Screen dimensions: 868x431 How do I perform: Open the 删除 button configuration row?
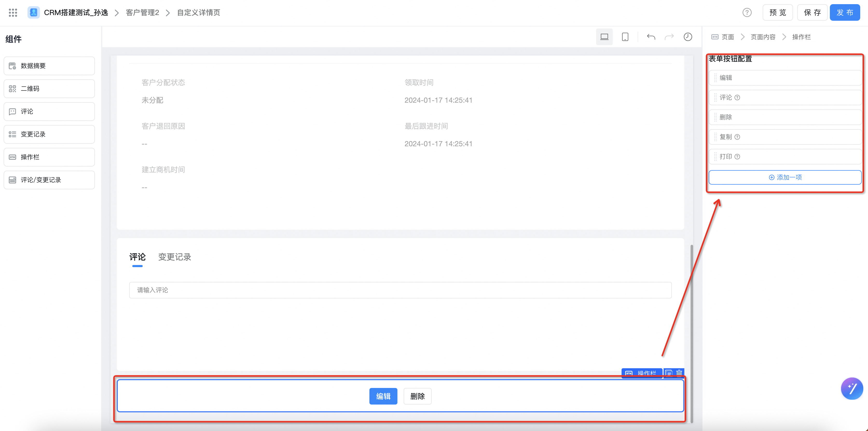[x=785, y=117]
